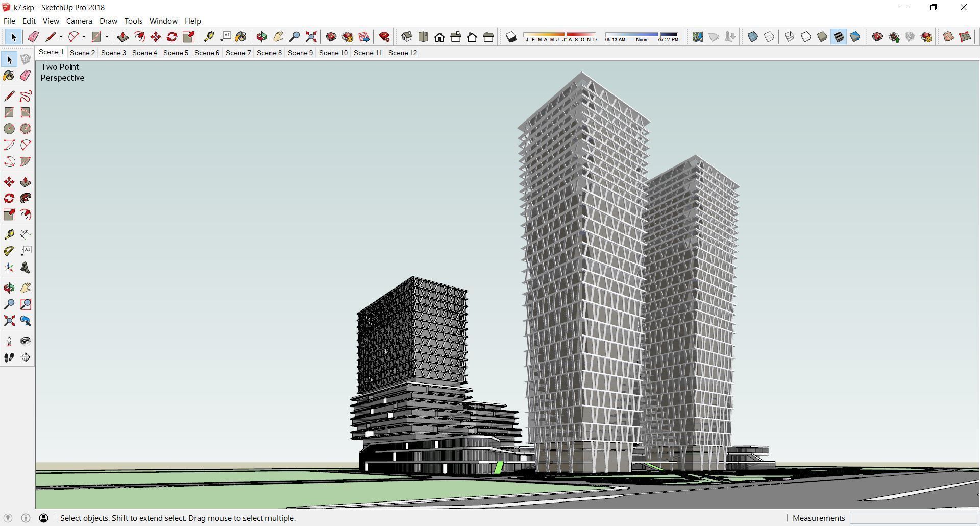Click the credits status icon

(26, 518)
